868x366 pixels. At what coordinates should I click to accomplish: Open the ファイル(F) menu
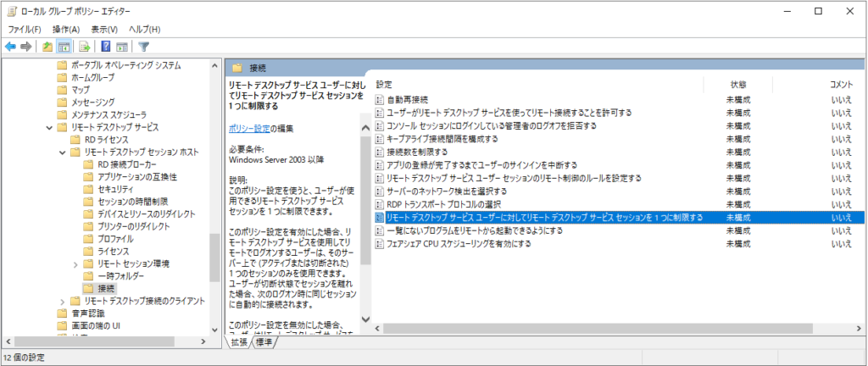(x=25, y=29)
